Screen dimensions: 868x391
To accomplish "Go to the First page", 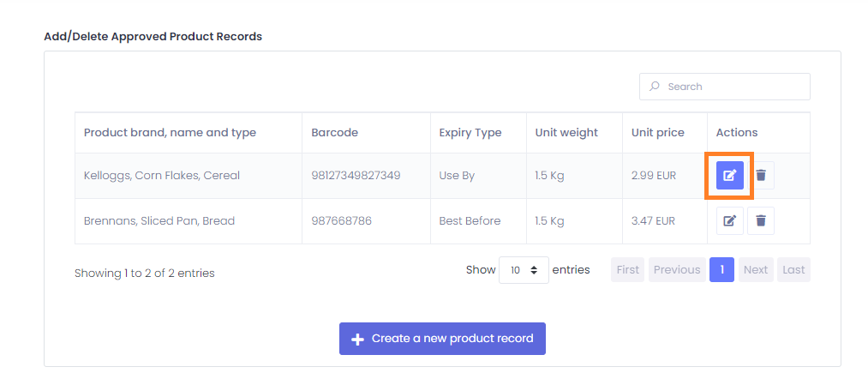I will click(628, 270).
